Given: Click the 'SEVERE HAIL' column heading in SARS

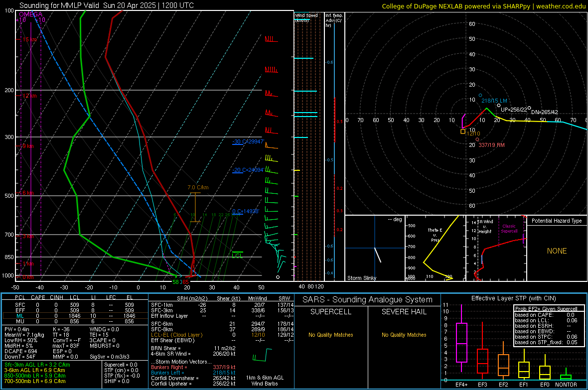Looking at the screenshot, I should (x=404, y=312).
